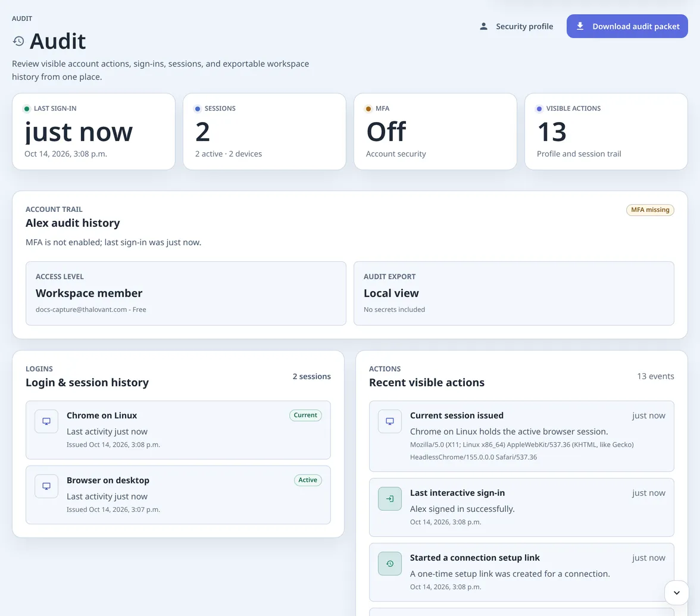Click the '13 events' count label
Viewport: 700px width, 616px height.
[x=655, y=376]
